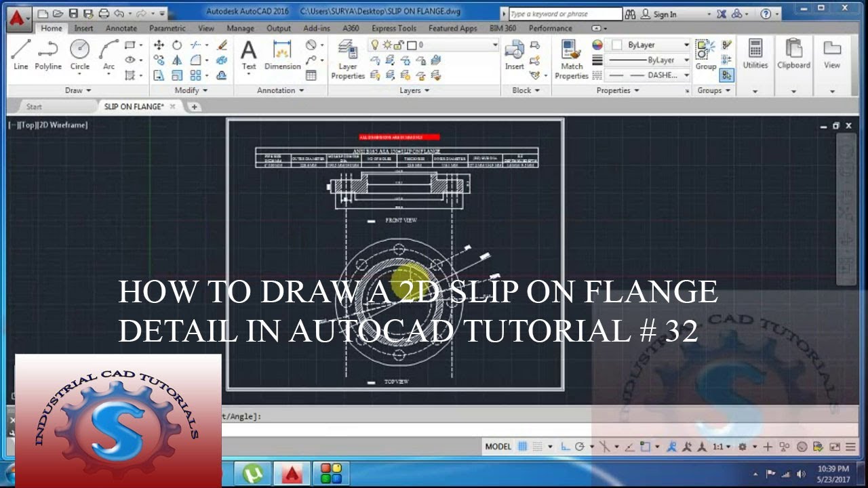The image size is (868, 488).
Task: Click the Mirror tool icon
Action: [x=177, y=60]
